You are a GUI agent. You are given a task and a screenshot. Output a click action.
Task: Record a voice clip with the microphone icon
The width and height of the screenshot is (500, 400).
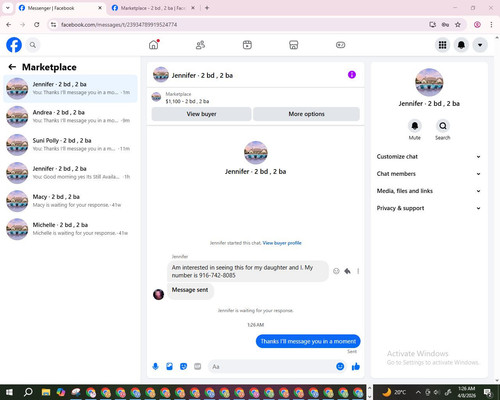pos(155,367)
